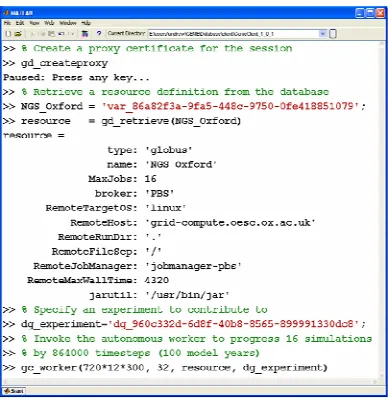Click the comment 'Specify an experiment to contribute to'
The image size is (388, 400).
click(x=150, y=310)
